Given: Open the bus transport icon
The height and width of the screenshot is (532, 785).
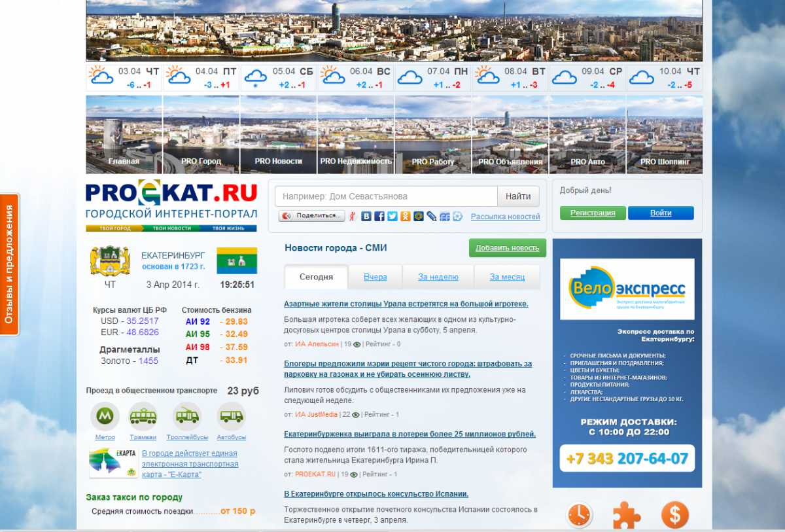Looking at the screenshot, I should [231, 416].
